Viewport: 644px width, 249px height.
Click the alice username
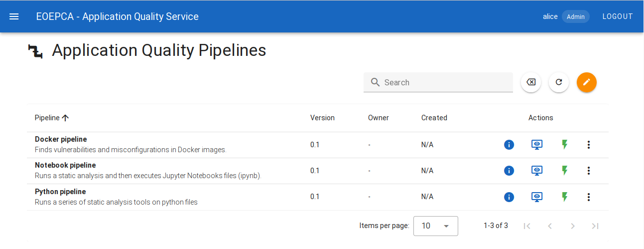tap(550, 16)
